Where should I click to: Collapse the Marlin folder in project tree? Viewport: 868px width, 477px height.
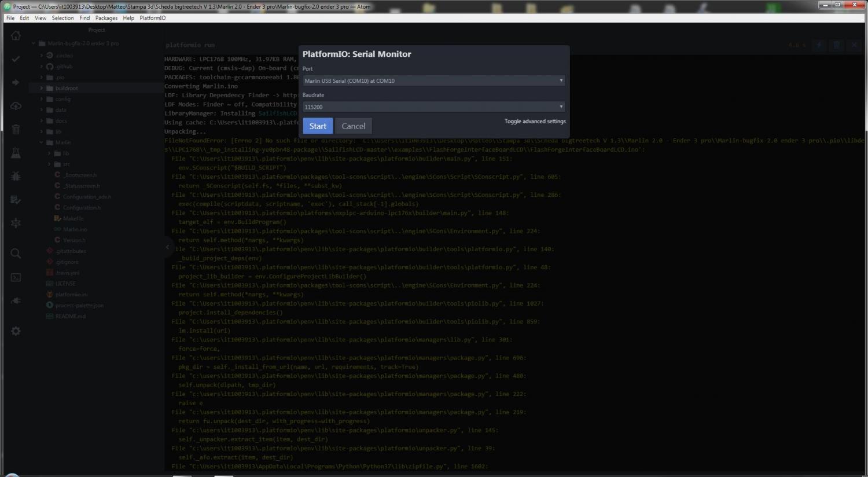point(62,142)
